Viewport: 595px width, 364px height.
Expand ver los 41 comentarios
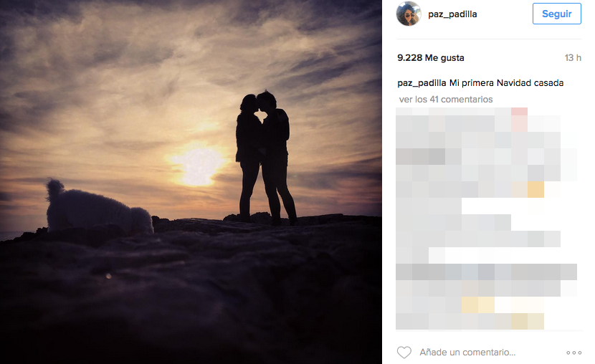pos(446,100)
